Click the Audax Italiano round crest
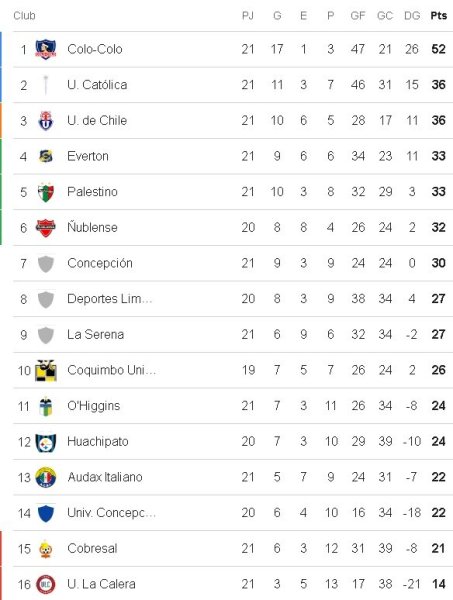This screenshot has width=453, height=600. click(x=46, y=478)
